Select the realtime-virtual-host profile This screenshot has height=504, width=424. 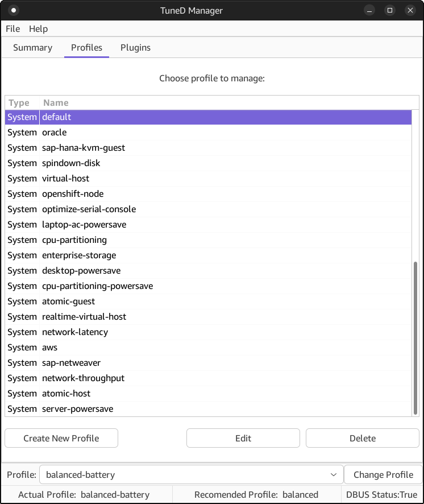(208, 317)
